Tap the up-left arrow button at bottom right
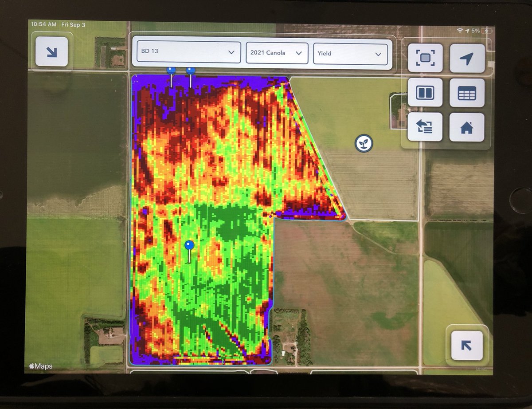Viewport: 532px width, 409px height. tap(467, 346)
